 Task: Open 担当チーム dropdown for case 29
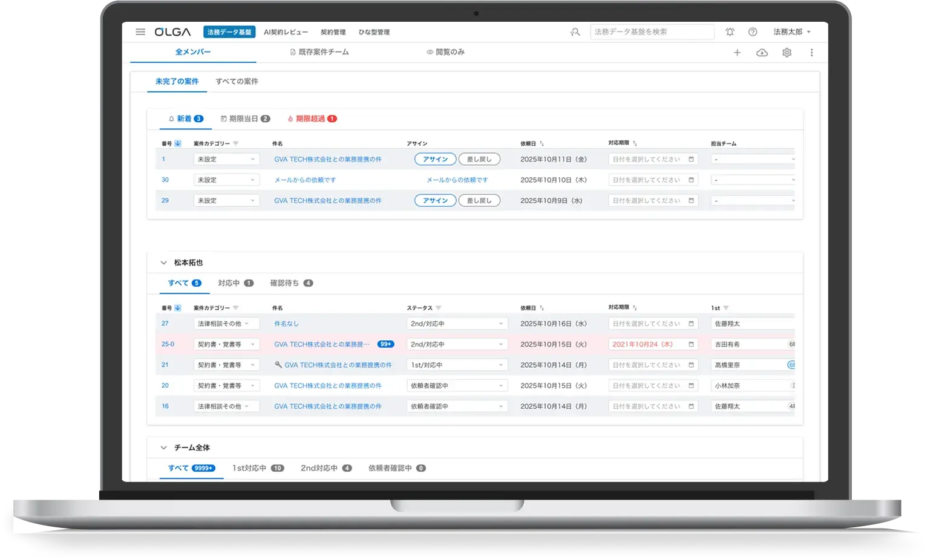click(753, 200)
